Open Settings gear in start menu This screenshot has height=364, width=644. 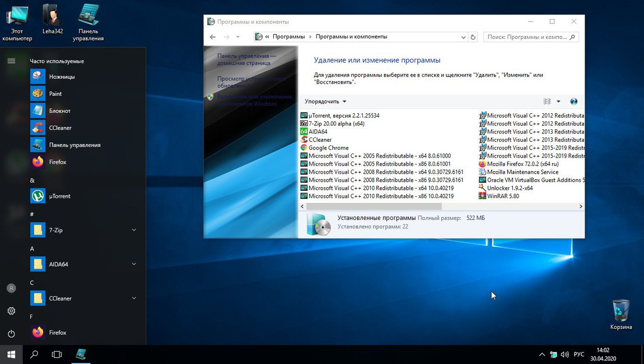coord(11,311)
